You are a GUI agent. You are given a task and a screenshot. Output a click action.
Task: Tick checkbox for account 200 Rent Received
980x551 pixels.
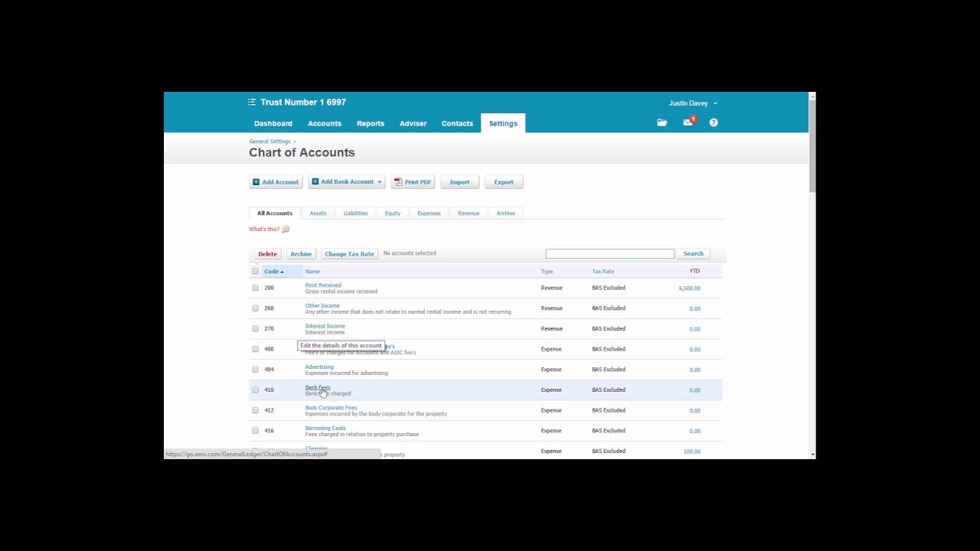coord(256,288)
